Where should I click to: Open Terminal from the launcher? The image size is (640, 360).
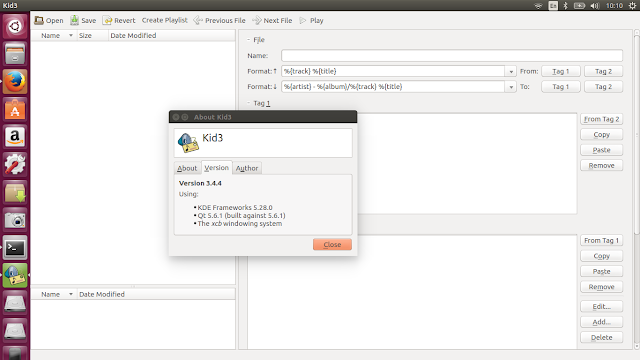15,248
